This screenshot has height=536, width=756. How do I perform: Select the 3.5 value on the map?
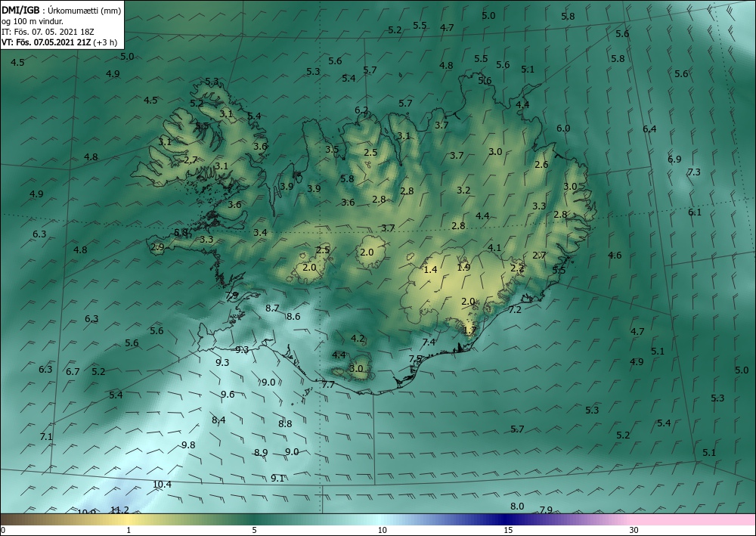(332, 150)
